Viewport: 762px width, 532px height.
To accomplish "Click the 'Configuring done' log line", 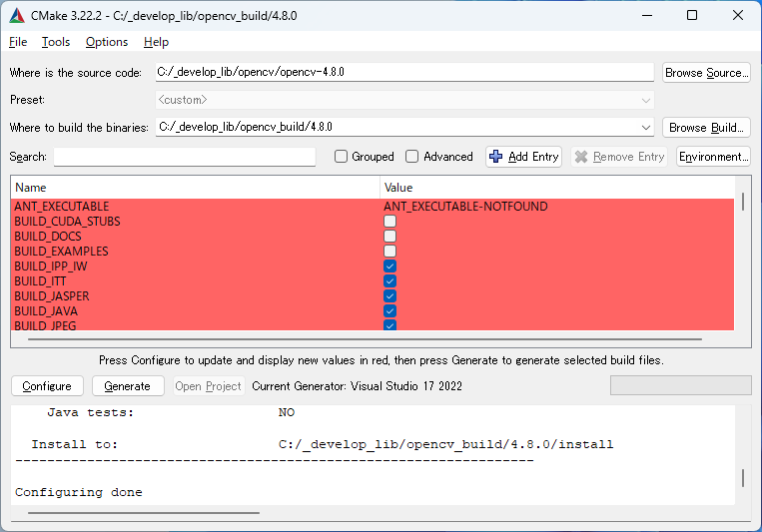I will (79, 492).
